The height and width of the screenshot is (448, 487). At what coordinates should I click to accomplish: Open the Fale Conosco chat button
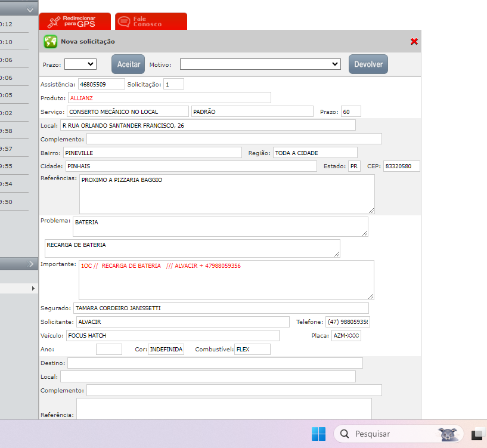pos(151,21)
